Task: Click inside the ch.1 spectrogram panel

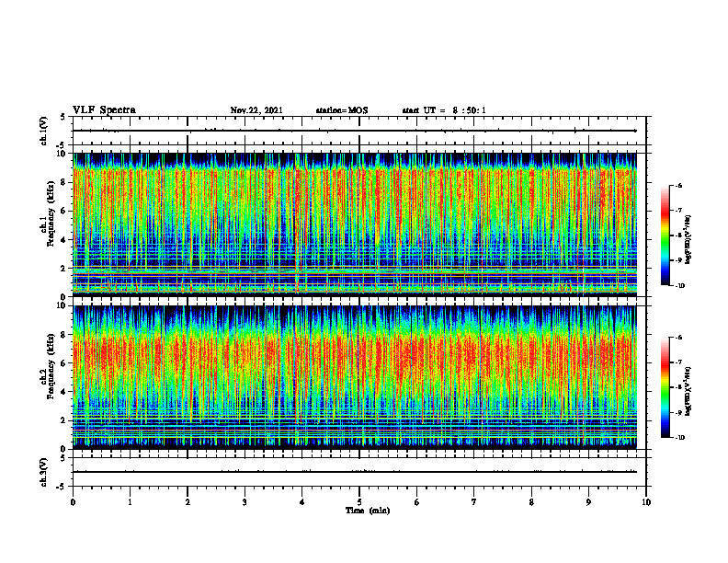Action: pos(355,224)
